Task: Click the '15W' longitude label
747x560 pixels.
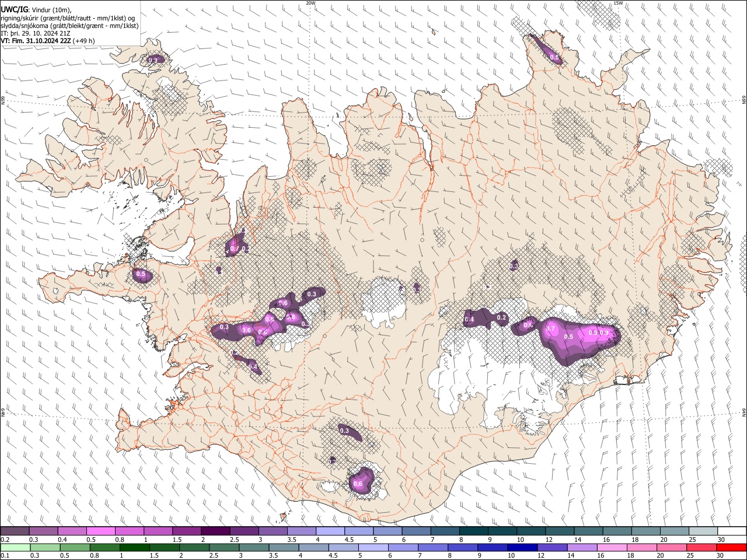Action: tap(617, 3)
